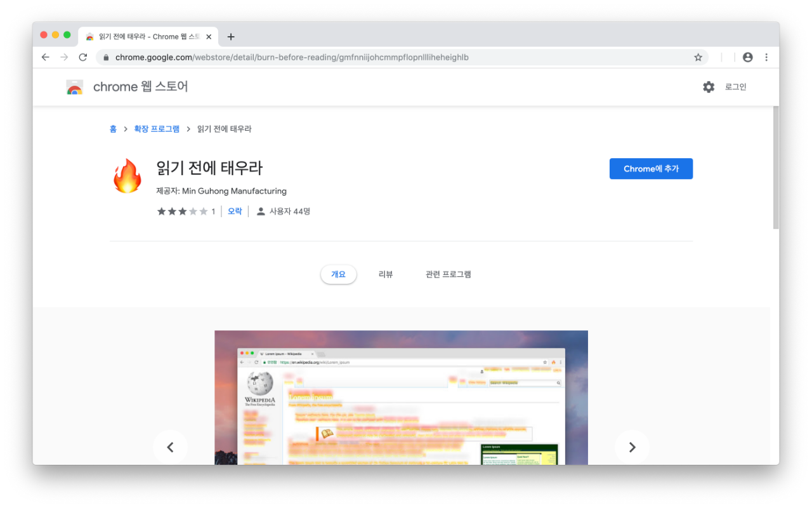The height and width of the screenshot is (508, 812).
Task: Click 로그인 to sign in
Action: coord(736,87)
